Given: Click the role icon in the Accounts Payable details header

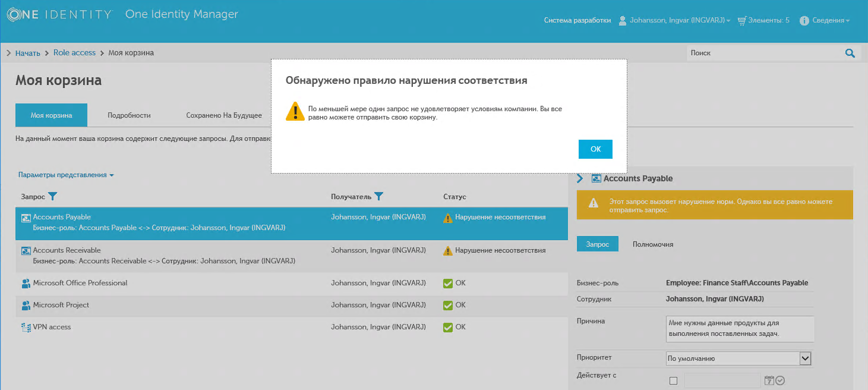Looking at the screenshot, I should click(596, 178).
